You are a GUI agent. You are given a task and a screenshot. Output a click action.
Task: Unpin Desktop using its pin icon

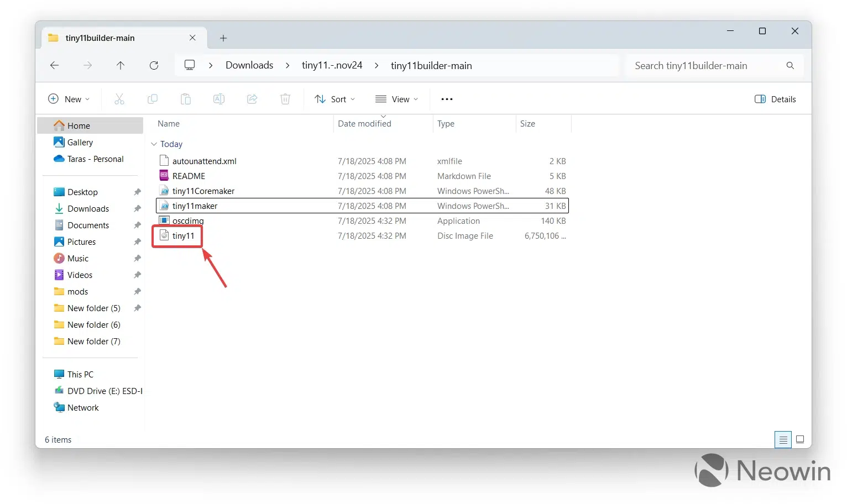[x=137, y=192]
